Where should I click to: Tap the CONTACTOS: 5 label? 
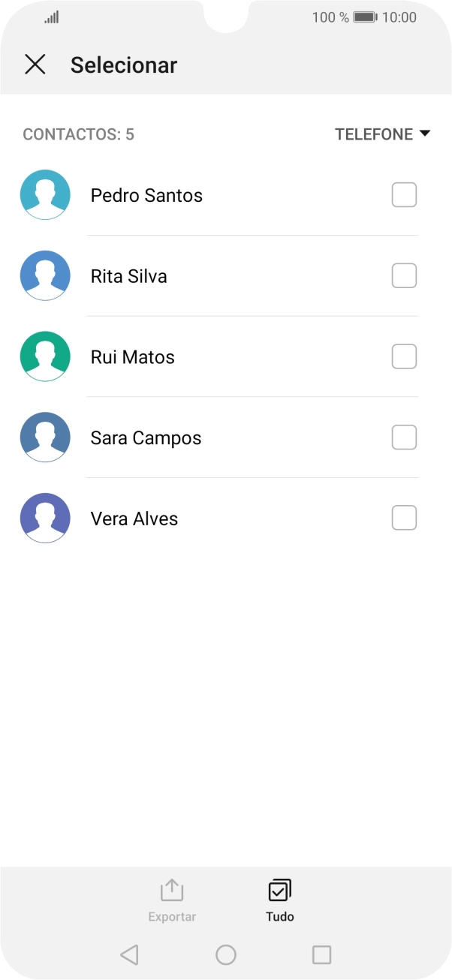click(x=77, y=134)
